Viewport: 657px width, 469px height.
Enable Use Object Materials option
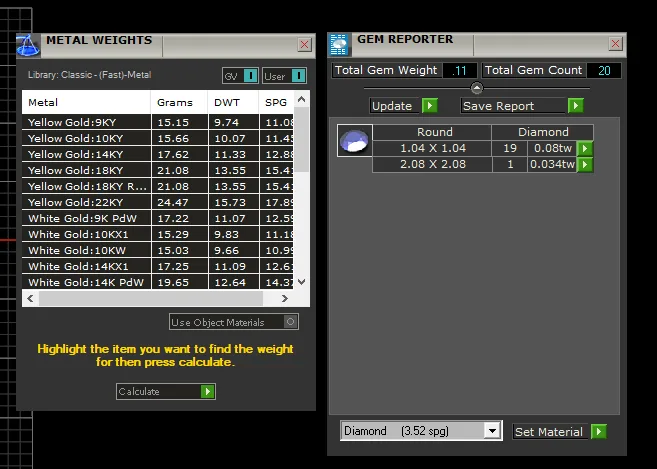point(234,322)
